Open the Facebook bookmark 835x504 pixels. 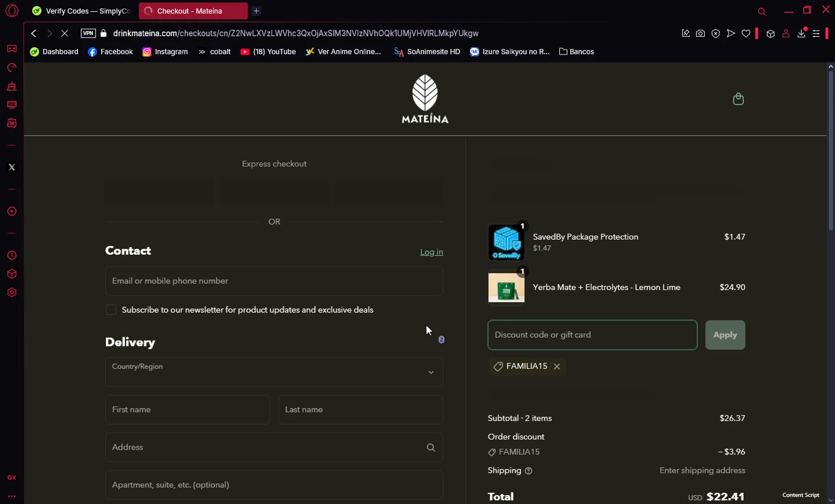click(111, 52)
